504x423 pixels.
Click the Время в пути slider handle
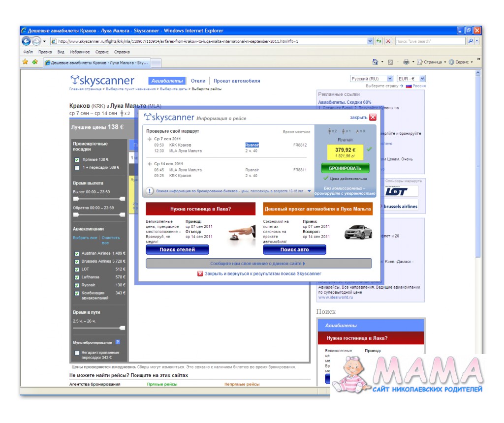point(123,328)
